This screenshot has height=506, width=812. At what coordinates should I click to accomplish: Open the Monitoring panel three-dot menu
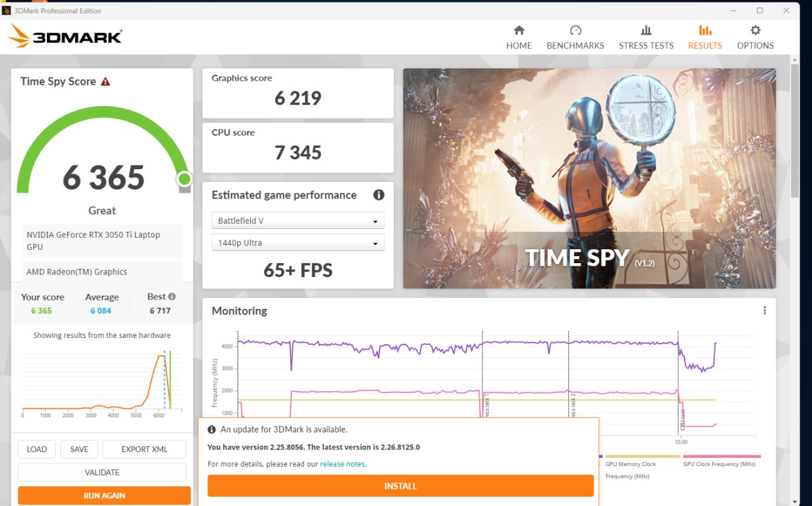tap(764, 310)
